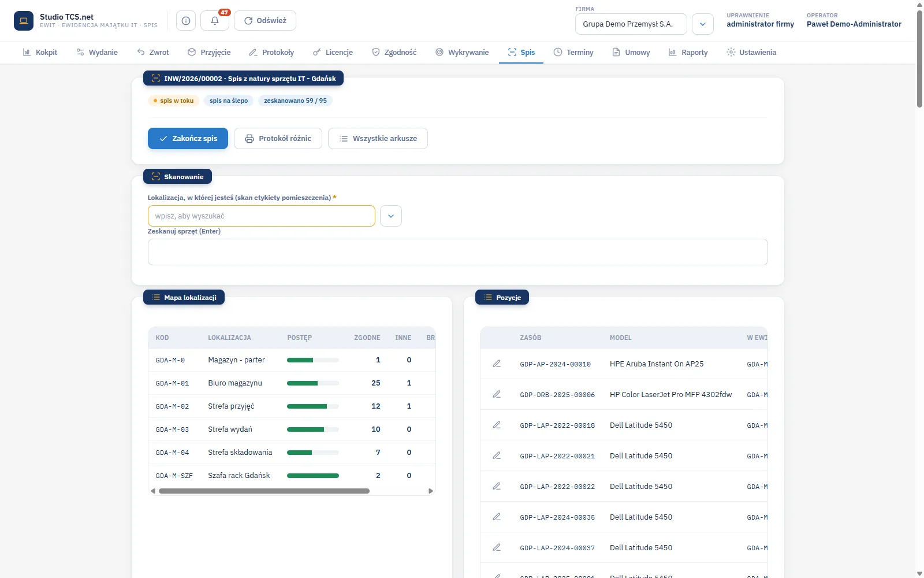Edit row GDP-AP-2024-00010 with pencil icon
The width and height of the screenshot is (924, 578).
pos(497,364)
